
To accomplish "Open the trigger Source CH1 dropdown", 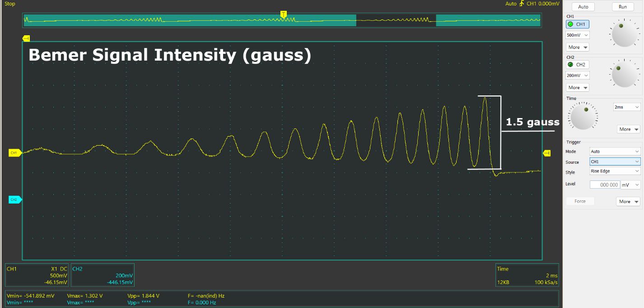I will coord(615,161).
